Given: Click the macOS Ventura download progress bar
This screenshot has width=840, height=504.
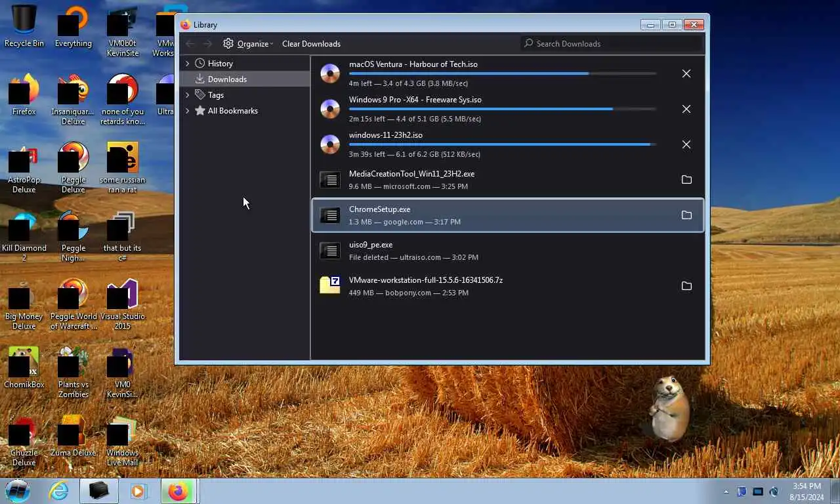Looking at the screenshot, I should point(503,73).
